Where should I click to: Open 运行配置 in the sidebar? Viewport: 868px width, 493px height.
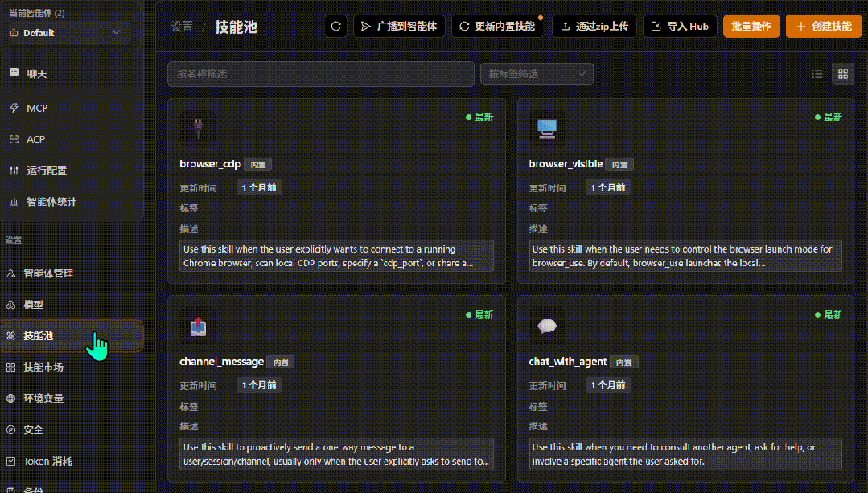pos(72,170)
